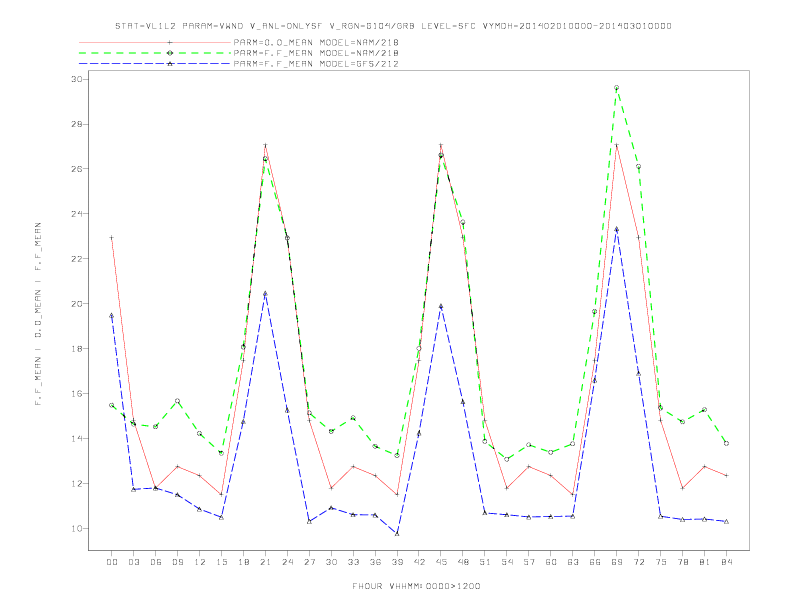Click y-axis tick label 28

tap(77, 124)
